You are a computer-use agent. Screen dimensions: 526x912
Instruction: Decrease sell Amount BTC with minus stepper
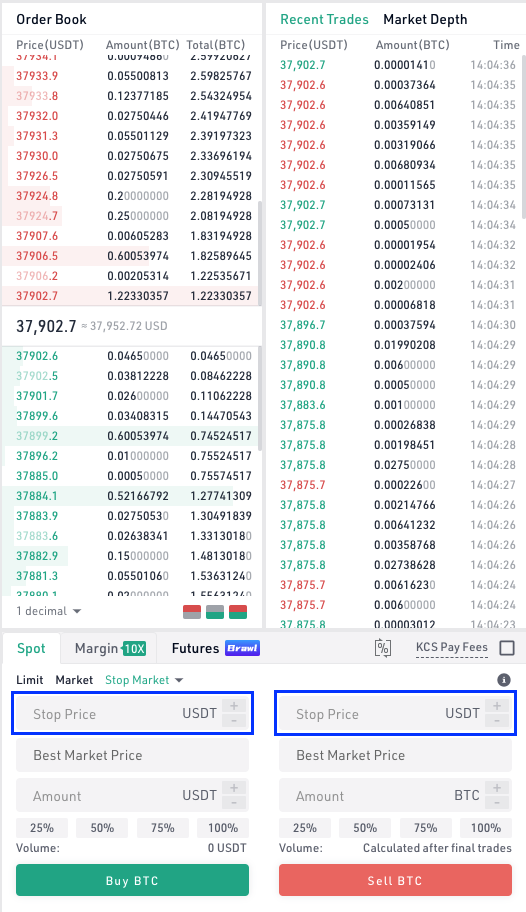pos(497,802)
